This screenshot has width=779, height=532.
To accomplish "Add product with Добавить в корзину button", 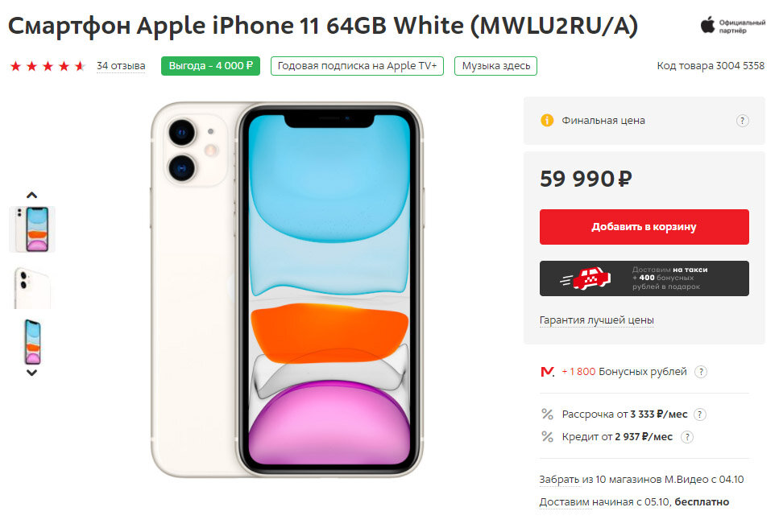I will (x=644, y=227).
